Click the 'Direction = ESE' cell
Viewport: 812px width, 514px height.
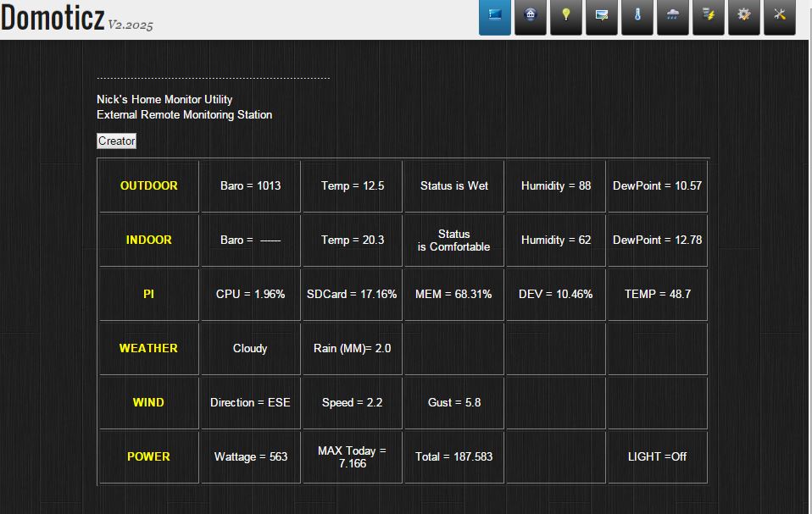click(251, 403)
